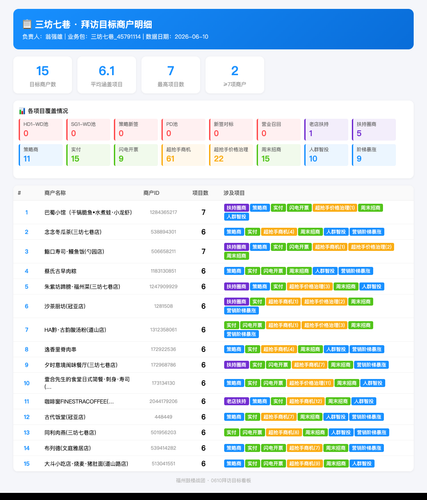Viewport: 427px width, 500px height.
Task: Click project count 7 in row 3
Action: [203, 252]
